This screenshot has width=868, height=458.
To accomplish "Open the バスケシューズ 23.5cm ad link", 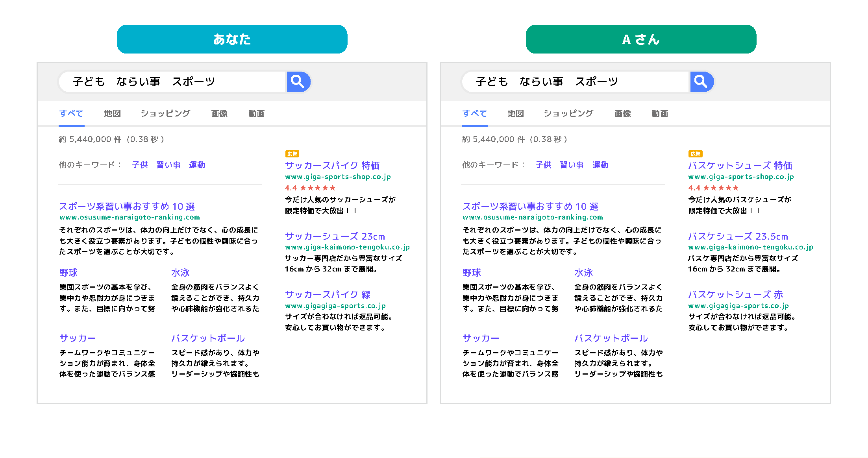I will (x=738, y=236).
